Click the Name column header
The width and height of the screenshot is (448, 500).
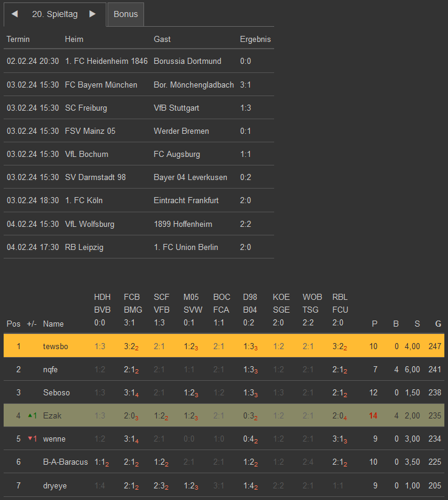pos(53,324)
